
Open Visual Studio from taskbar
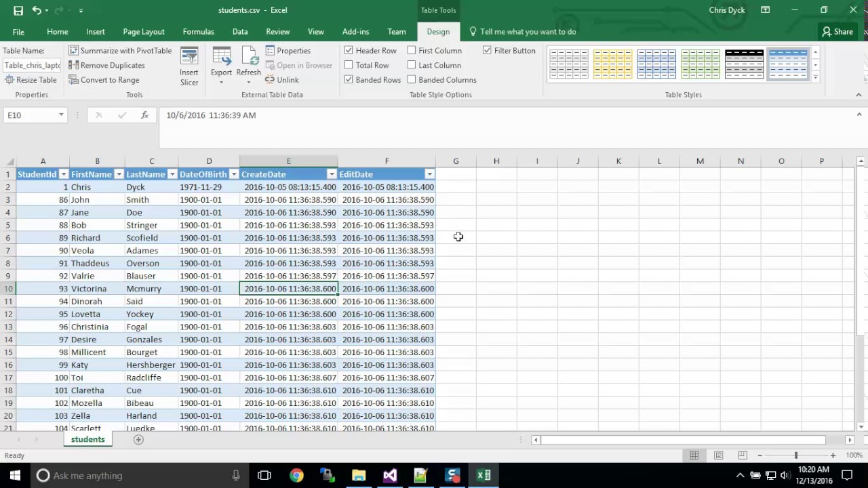[x=390, y=476]
